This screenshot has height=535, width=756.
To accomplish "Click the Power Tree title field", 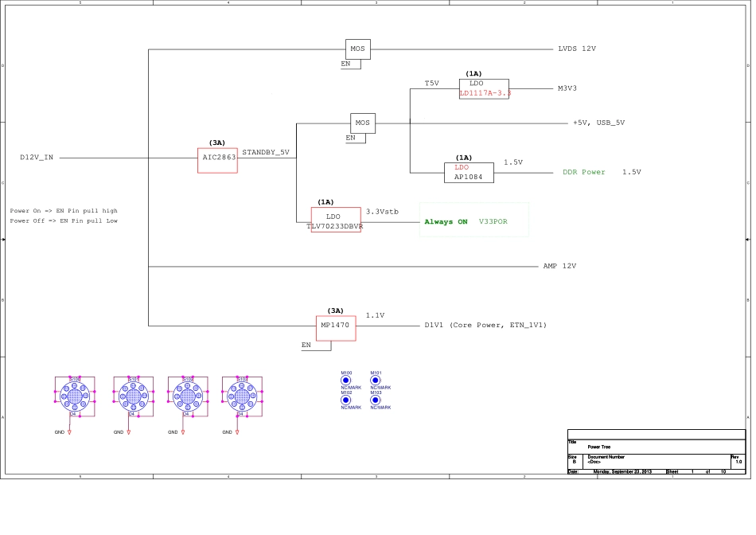I will point(599,447).
